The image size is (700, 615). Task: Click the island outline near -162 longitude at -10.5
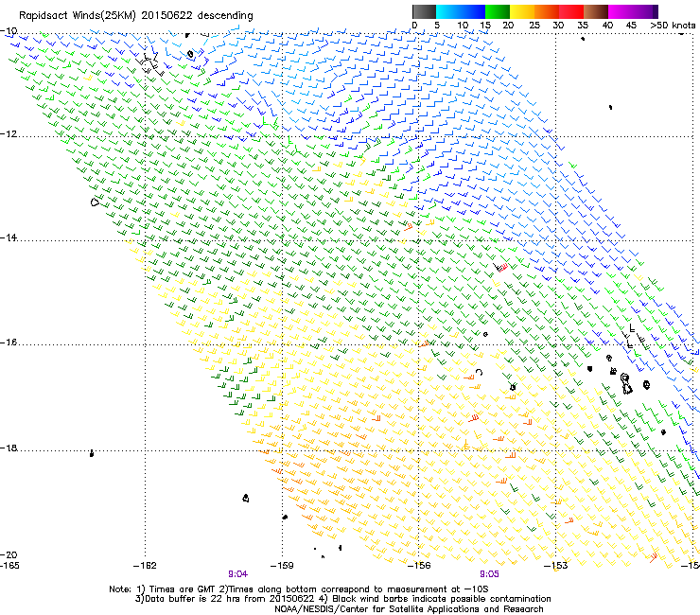click(x=191, y=55)
